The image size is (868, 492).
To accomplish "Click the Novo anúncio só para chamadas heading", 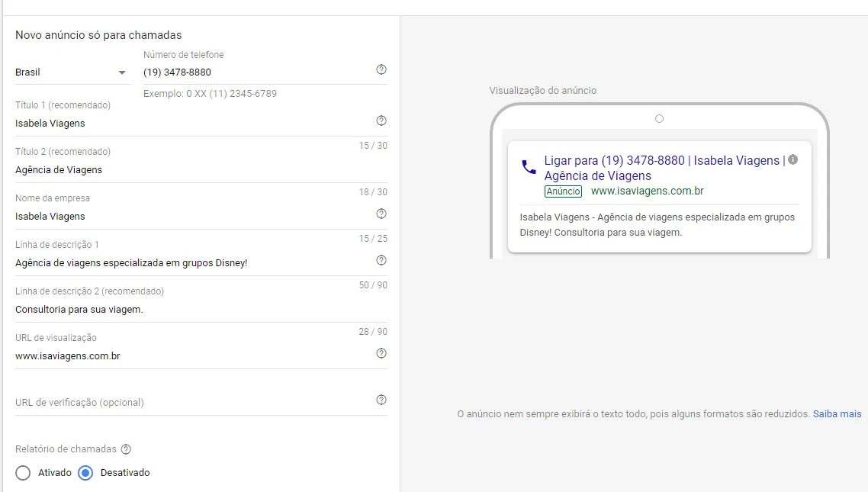I will tap(98, 35).
